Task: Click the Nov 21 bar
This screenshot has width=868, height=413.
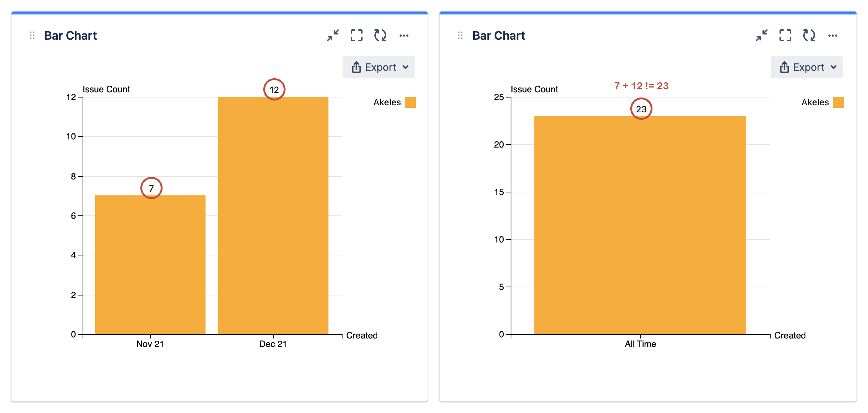Action: click(150, 265)
